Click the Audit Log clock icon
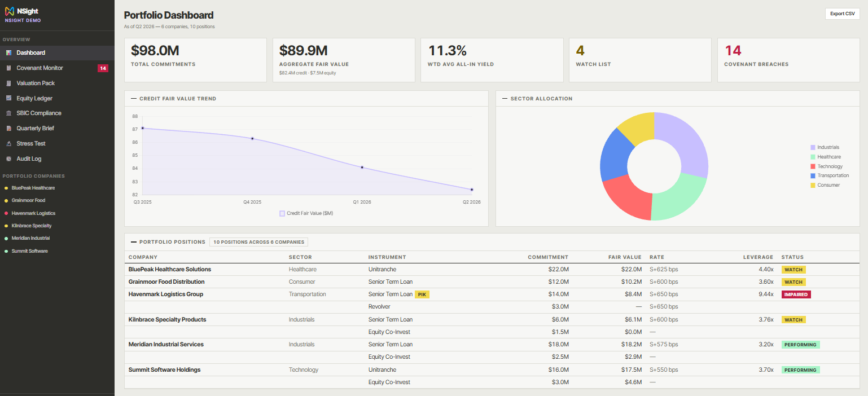 [x=8, y=159]
